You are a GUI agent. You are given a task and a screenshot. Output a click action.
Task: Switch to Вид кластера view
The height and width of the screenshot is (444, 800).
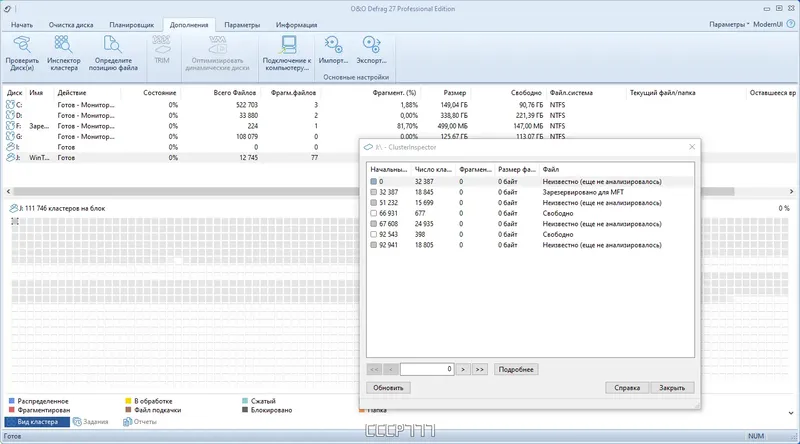(37, 422)
